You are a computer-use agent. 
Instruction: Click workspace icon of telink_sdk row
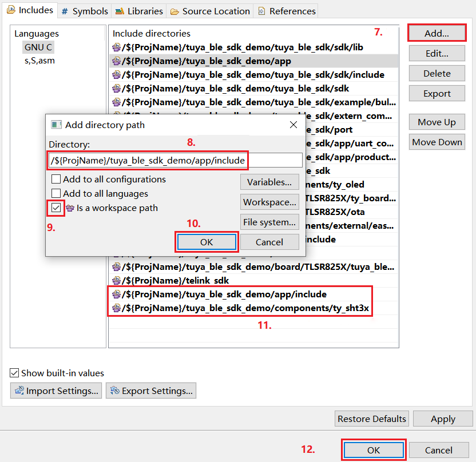[116, 281]
